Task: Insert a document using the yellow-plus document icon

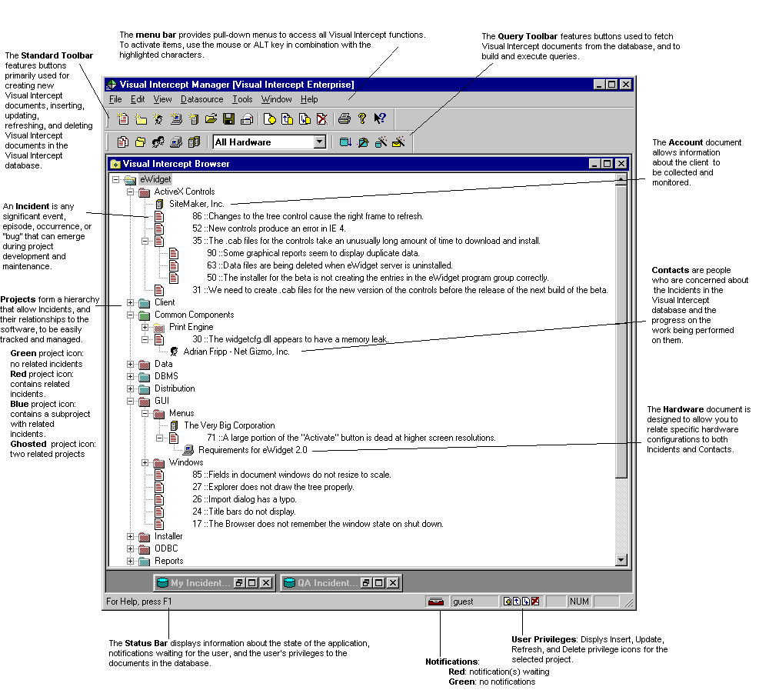Action: (x=271, y=118)
